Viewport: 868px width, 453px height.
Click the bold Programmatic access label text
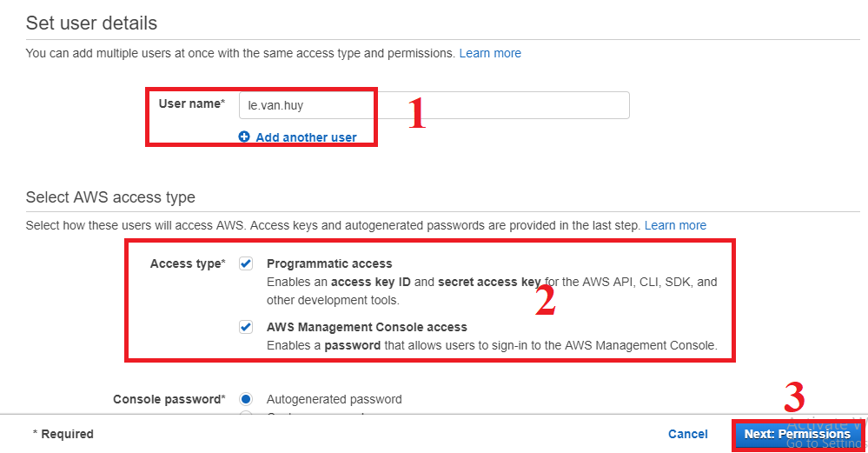click(329, 263)
